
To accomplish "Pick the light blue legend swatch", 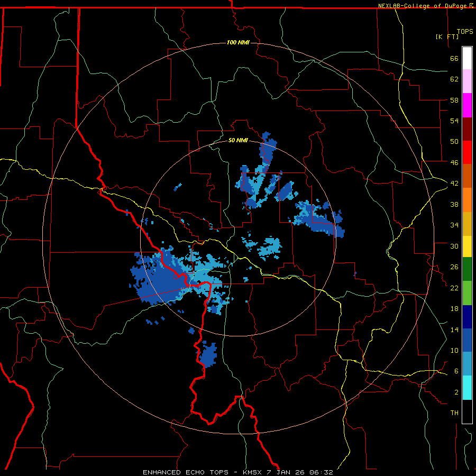I will [467, 364].
